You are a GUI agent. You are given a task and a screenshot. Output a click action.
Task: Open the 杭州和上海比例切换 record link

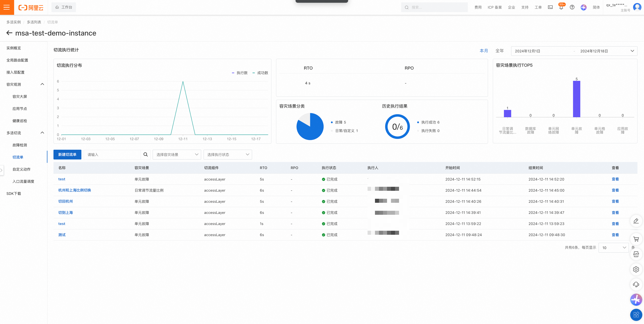(x=74, y=190)
